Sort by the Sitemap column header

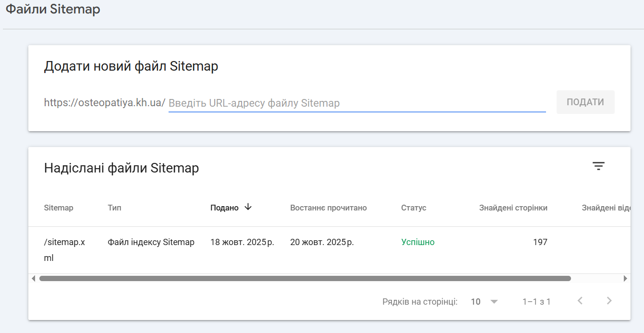(59, 208)
